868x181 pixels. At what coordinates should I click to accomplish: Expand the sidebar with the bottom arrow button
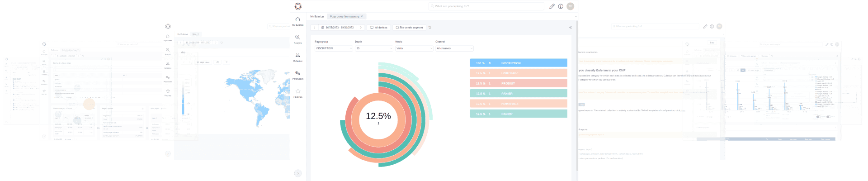coord(298,173)
